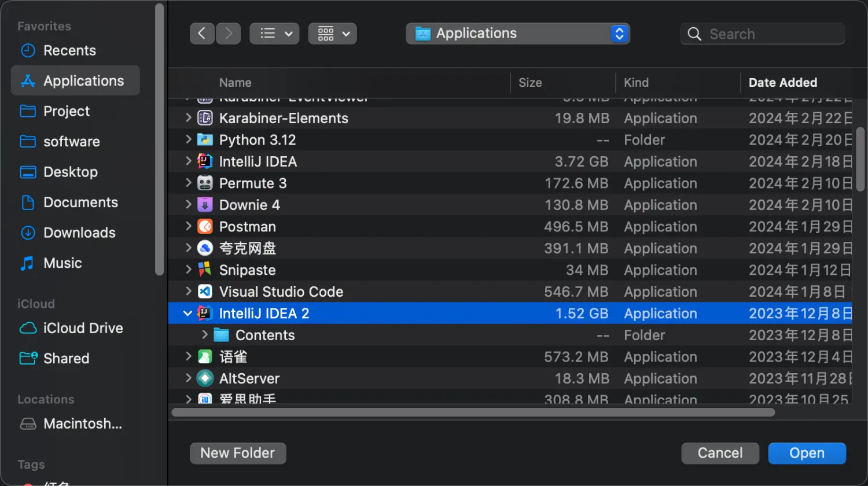Sort by the Kind column
The image size is (868, 486).
(x=636, y=83)
